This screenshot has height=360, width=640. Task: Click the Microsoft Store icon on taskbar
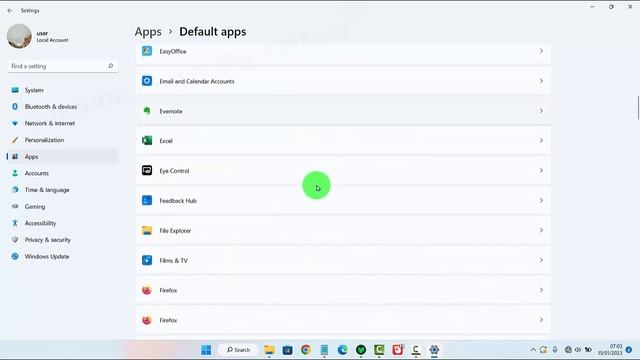tap(287, 350)
